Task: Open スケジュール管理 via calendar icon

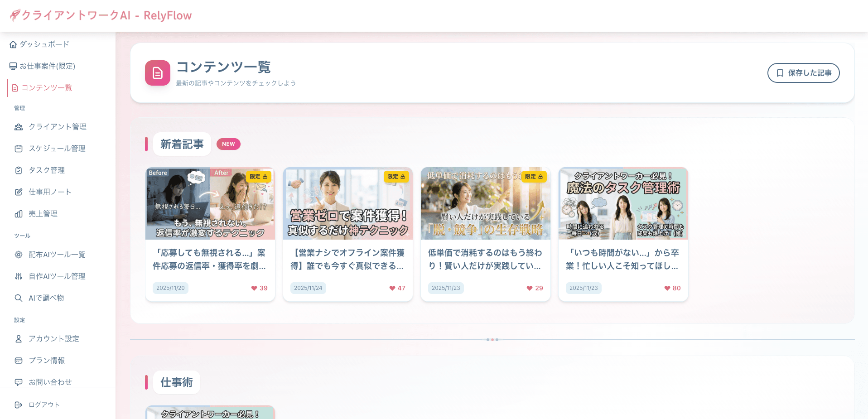Action: 18,148
